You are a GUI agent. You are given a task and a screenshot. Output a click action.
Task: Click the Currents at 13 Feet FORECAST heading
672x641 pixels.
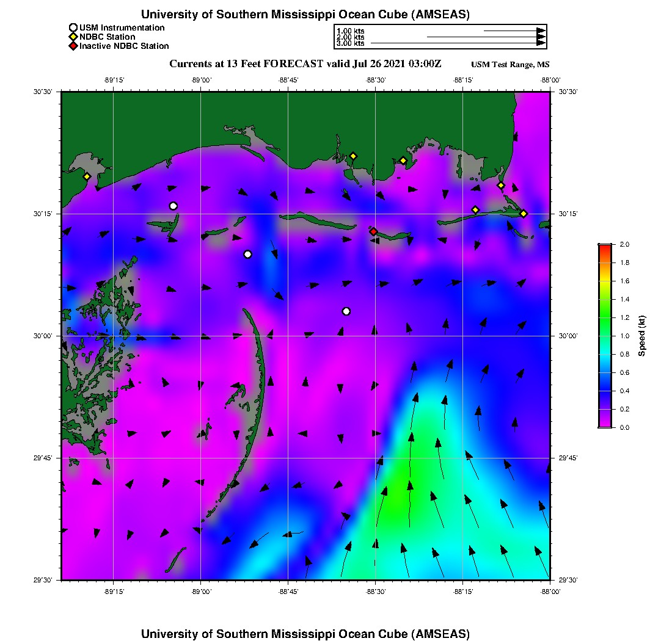click(305, 63)
